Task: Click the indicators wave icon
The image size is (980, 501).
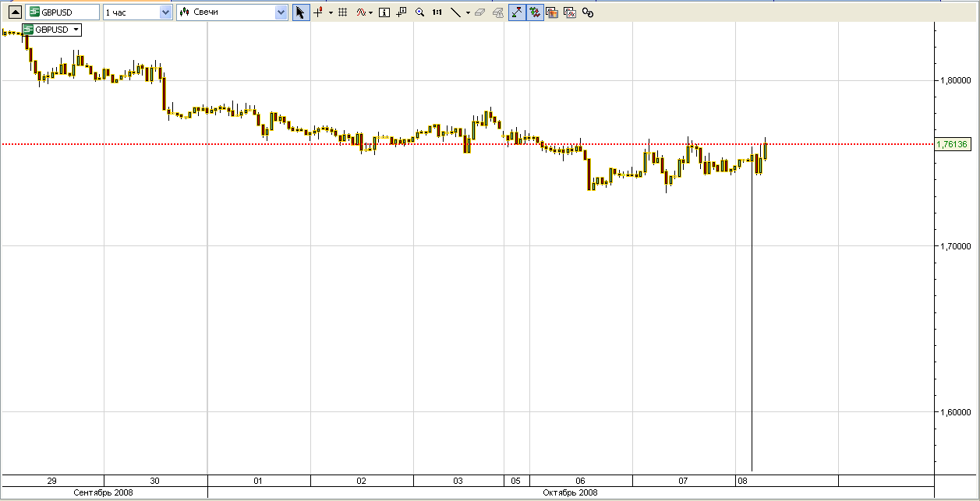Action: point(362,12)
